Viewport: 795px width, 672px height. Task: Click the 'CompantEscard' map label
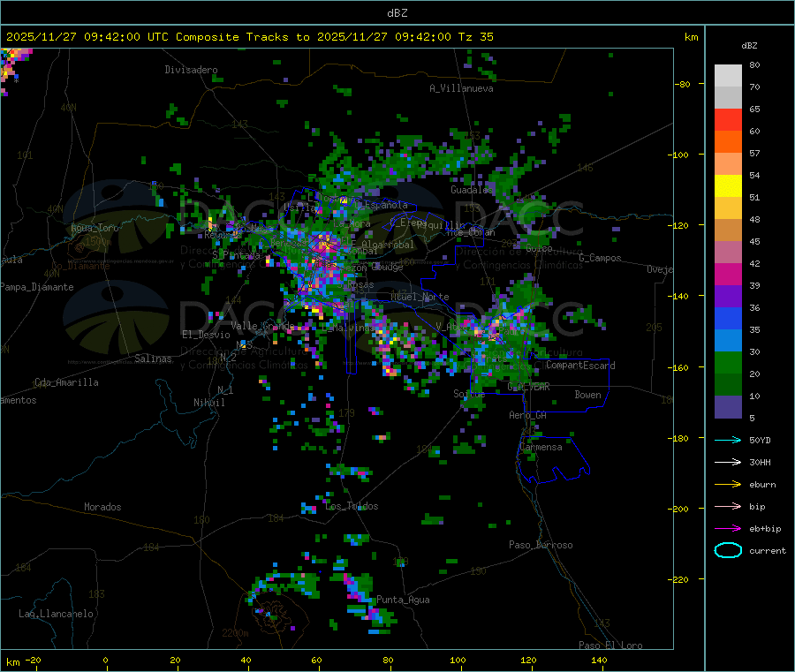coord(580,366)
